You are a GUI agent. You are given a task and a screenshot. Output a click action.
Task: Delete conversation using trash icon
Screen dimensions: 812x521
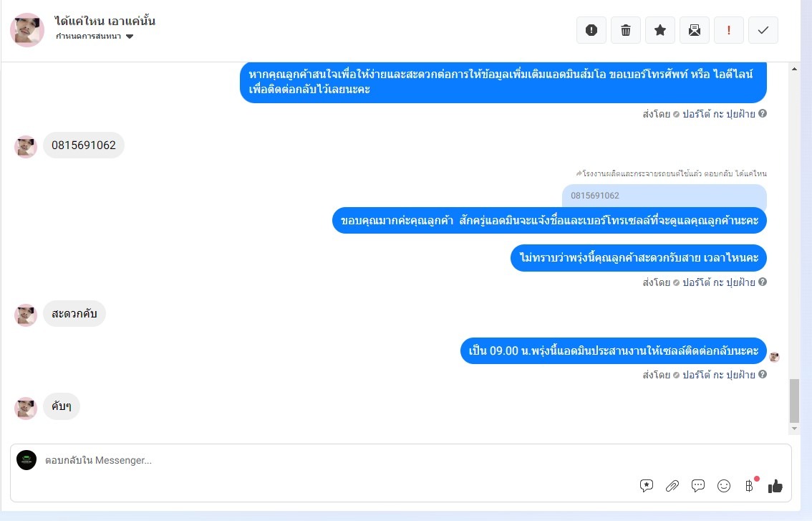[x=626, y=30]
